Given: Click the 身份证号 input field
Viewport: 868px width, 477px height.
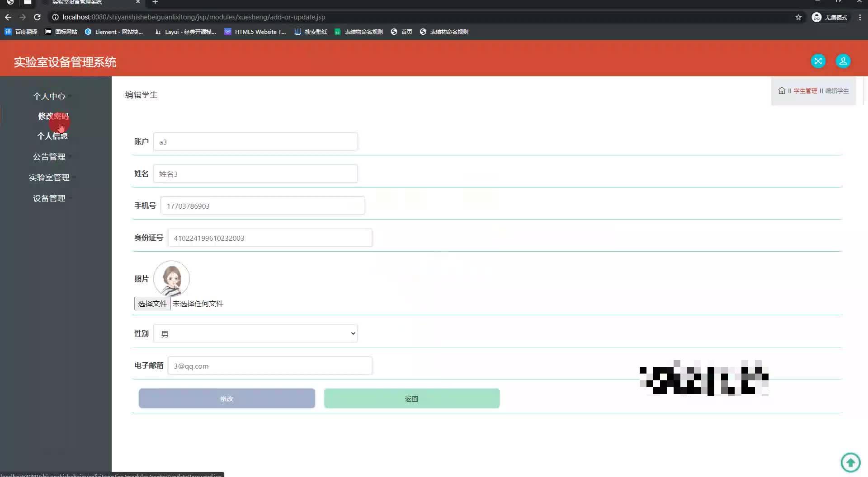Looking at the screenshot, I should coord(270,238).
